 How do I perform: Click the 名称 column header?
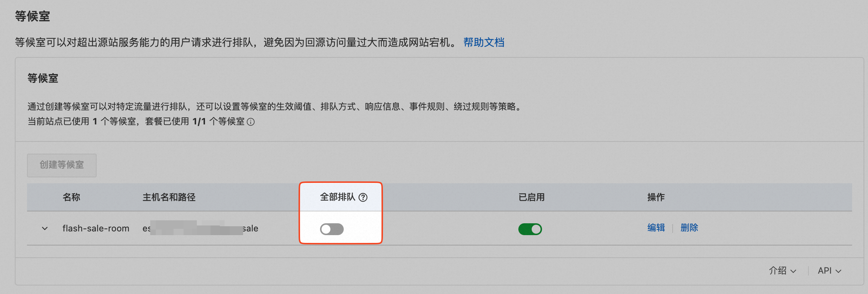click(71, 197)
